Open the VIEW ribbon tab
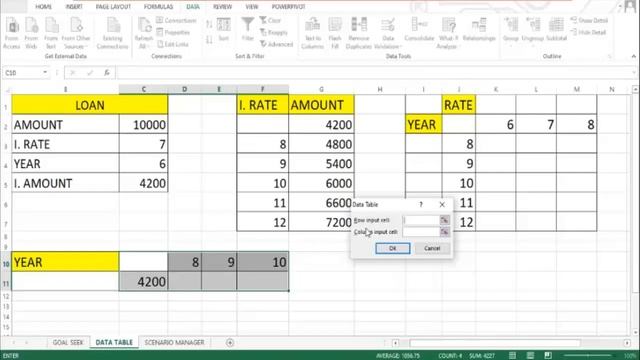Viewport: 640px width, 360px height. coord(252,7)
